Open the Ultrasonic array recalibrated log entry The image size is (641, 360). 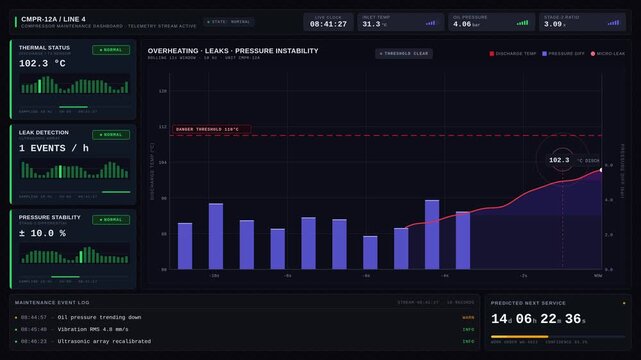[x=245, y=341]
